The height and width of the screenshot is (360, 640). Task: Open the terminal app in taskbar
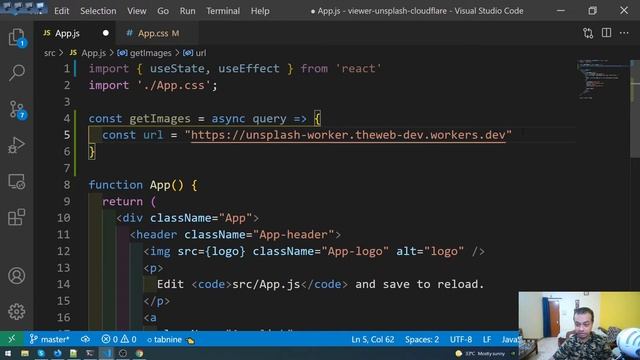(90, 353)
